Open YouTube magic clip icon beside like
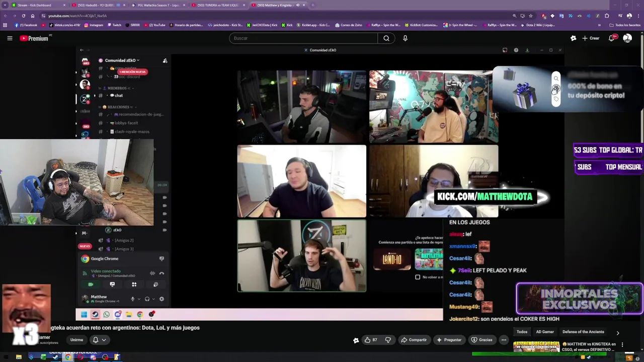The width and height of the screenshot is (644, 362). tap(356, 340)
